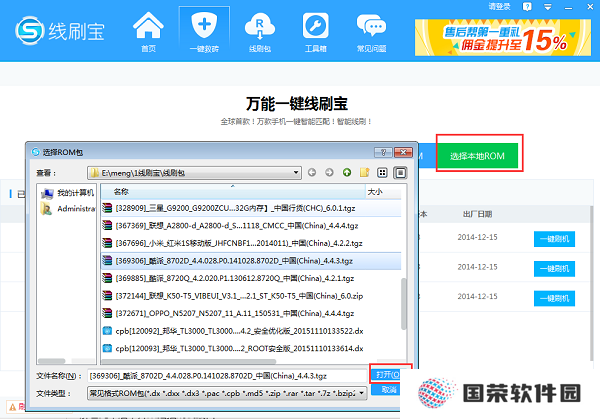Go forward using the dialog forward arrow
Viewport: 600px width, 419px height.
(x=329, y=173)
